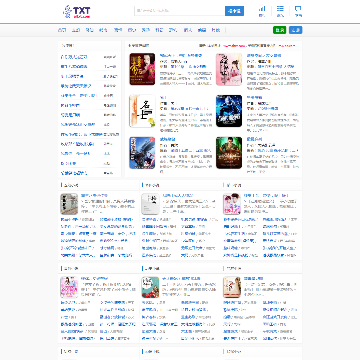Open the plain white cover with small figure
Image resolution: width=360 pixels, height=360 pixels.
click(x=150, y=204)
